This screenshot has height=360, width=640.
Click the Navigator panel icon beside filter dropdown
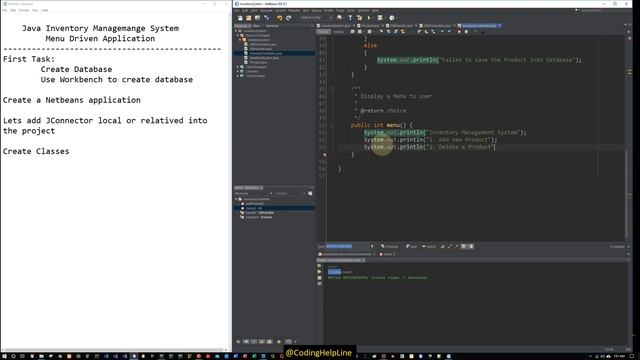(310, 193)
